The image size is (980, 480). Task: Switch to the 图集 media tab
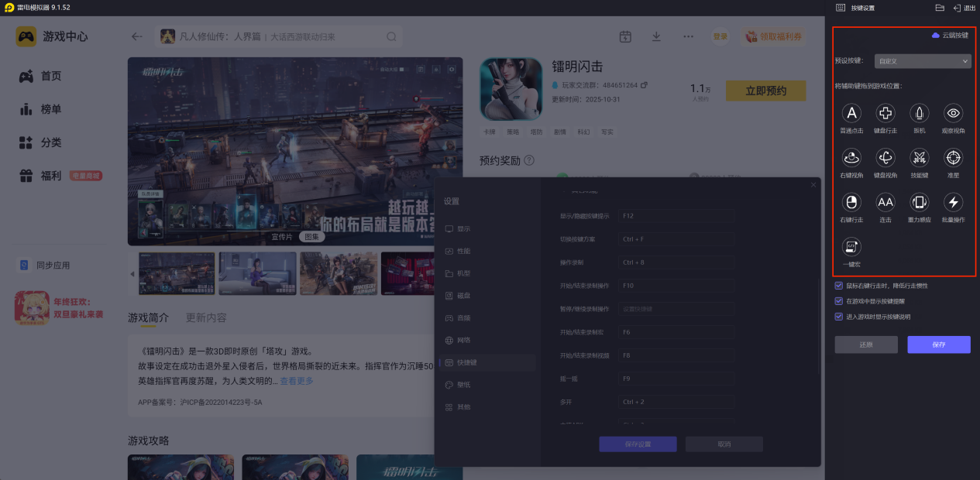pos(311,237)
